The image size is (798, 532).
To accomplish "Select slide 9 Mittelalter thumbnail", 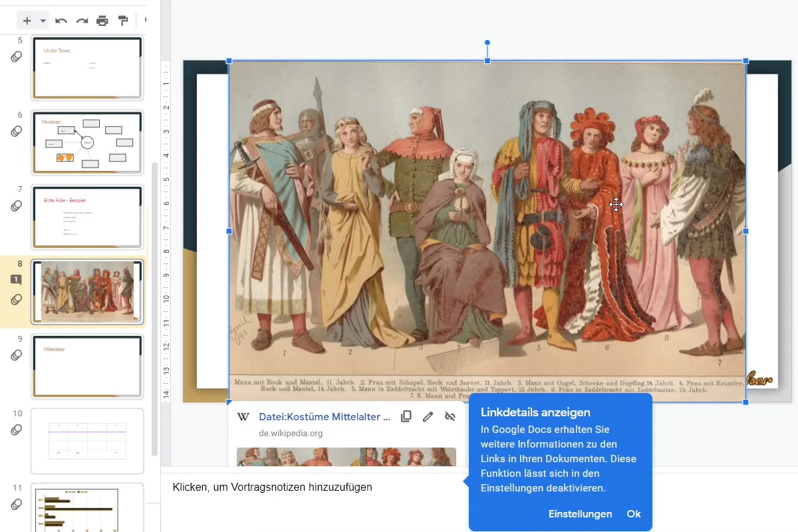I will pyautogui.click(x=87, y=366).
